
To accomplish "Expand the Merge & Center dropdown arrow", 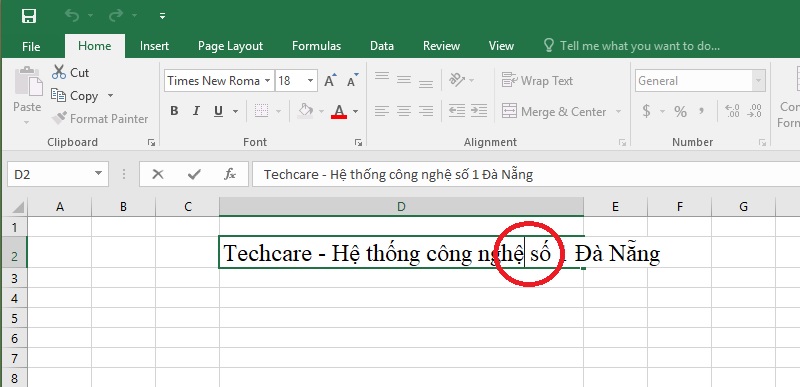I will [618, 111].
